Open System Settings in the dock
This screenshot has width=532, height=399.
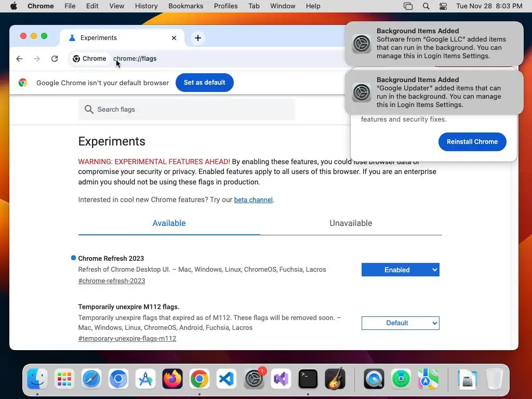(x=254, y=379)
